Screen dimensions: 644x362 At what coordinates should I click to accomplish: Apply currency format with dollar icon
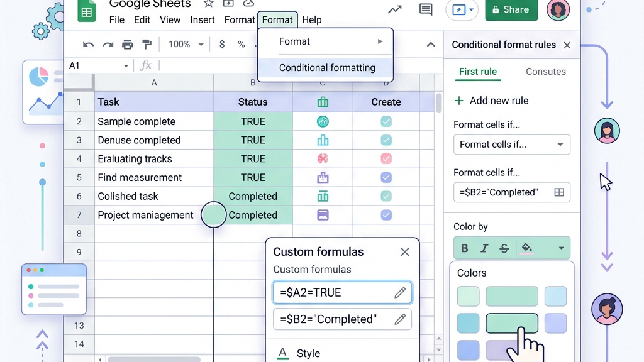tap(222, 45)
